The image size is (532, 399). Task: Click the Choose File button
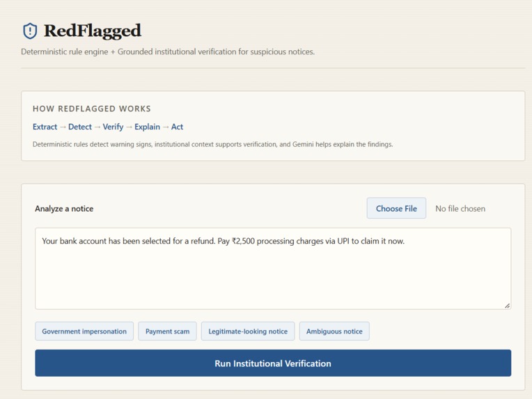pyautogui.click(x=396, y=208)
